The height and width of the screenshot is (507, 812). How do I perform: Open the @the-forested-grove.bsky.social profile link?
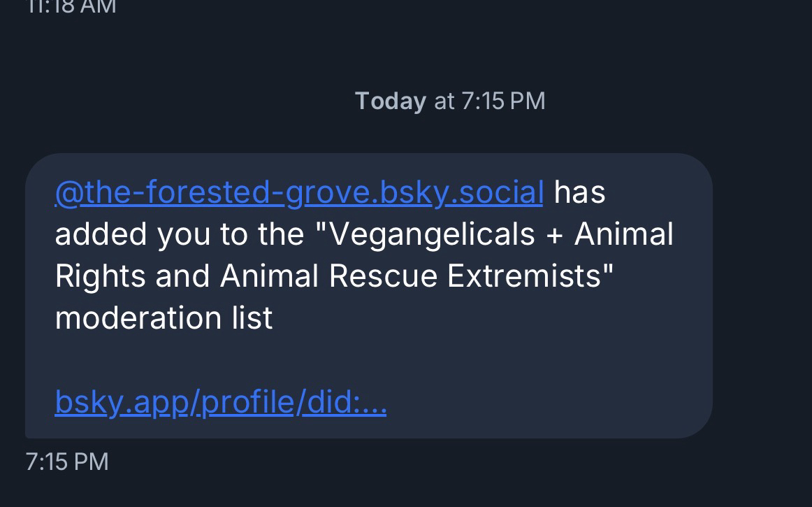click(x=298, y=192)
